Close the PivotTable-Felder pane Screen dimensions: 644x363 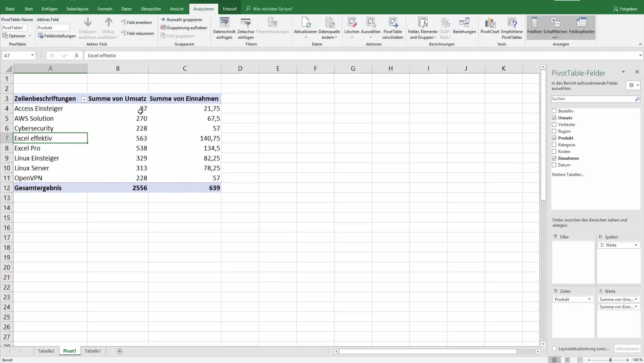637,72
